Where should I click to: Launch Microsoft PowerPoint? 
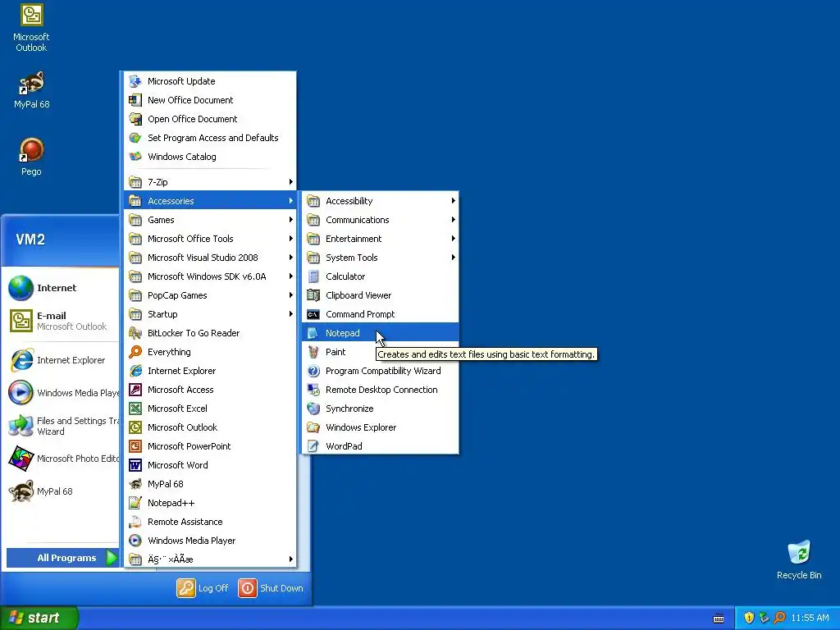210,446
